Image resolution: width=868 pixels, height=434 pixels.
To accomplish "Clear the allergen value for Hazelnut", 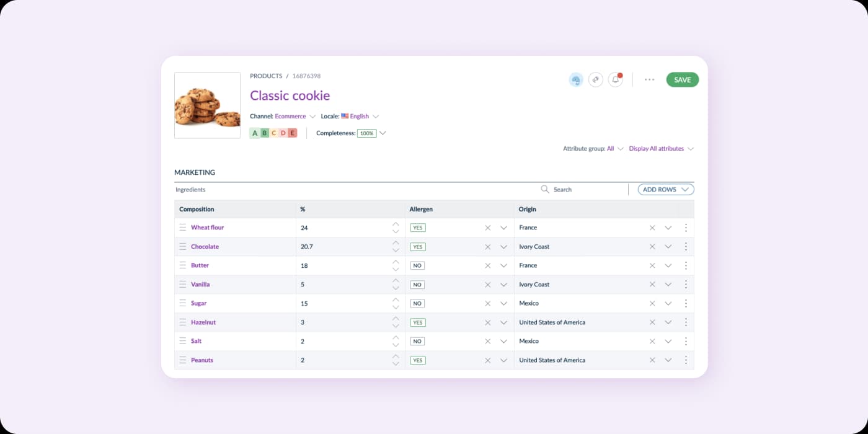I will click(x=488, y=322).
